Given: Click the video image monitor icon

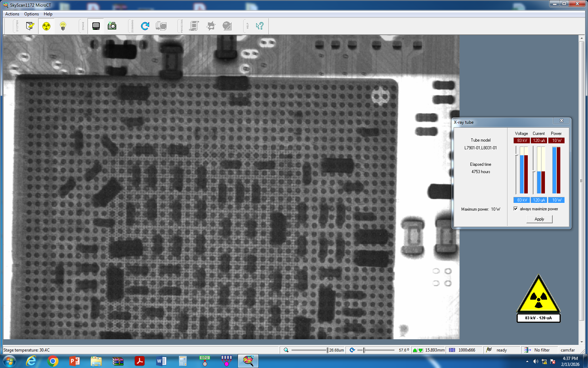Looking at the screenshot, I should click(x=96, y=26).
